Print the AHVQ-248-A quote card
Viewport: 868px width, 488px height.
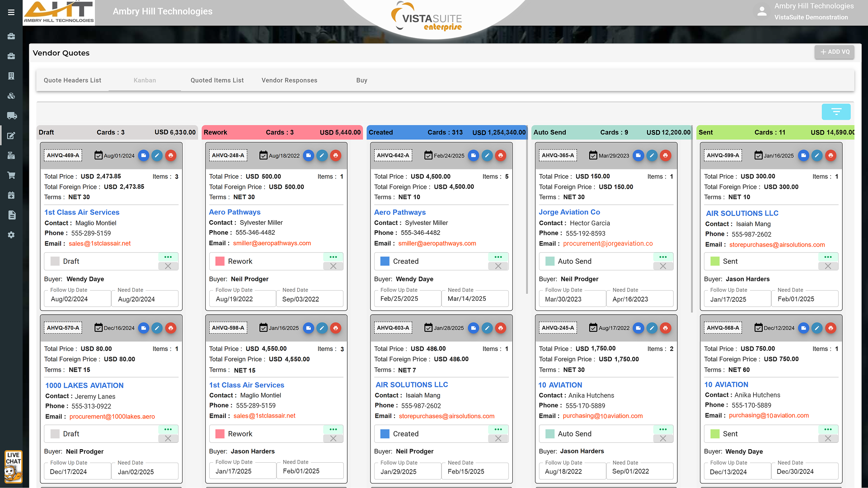pos(335,155)
